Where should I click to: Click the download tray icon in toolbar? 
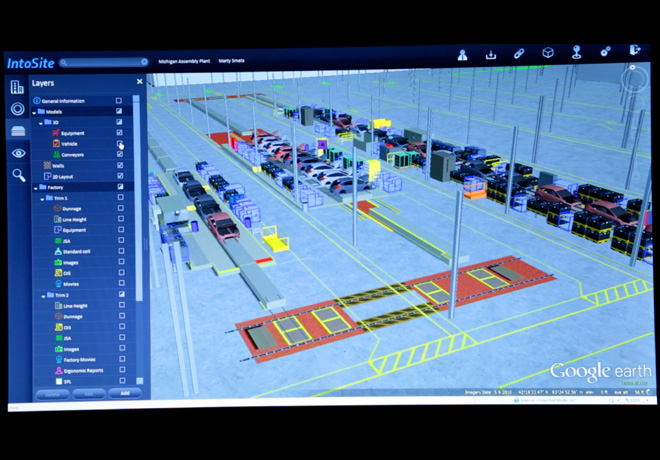(x=490, y=55)
